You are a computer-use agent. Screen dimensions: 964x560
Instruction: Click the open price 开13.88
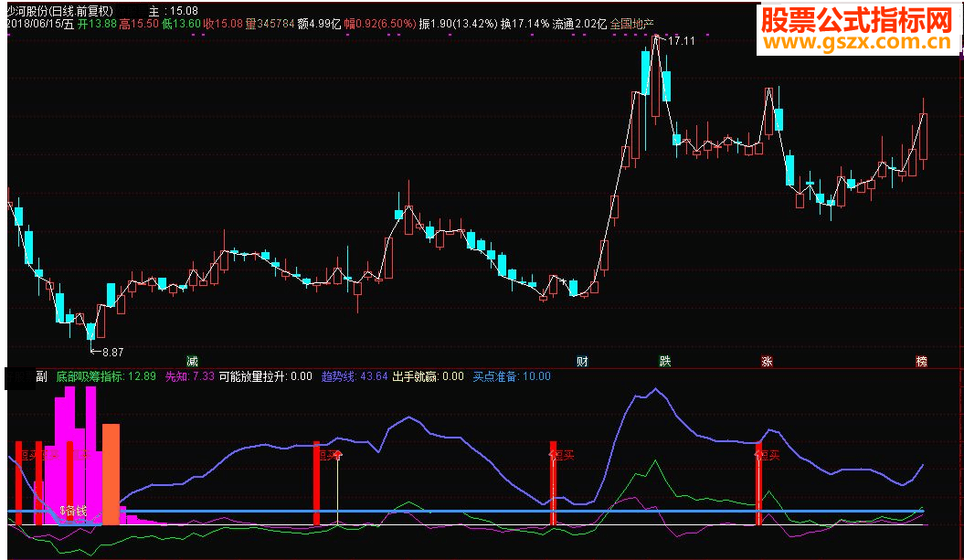coord(97,24)
